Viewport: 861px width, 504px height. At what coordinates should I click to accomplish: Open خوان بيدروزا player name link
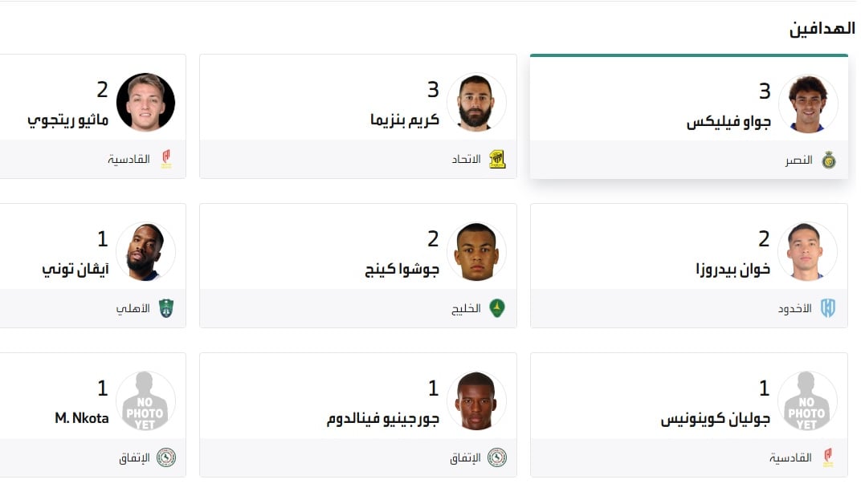(x=732, y=270)
